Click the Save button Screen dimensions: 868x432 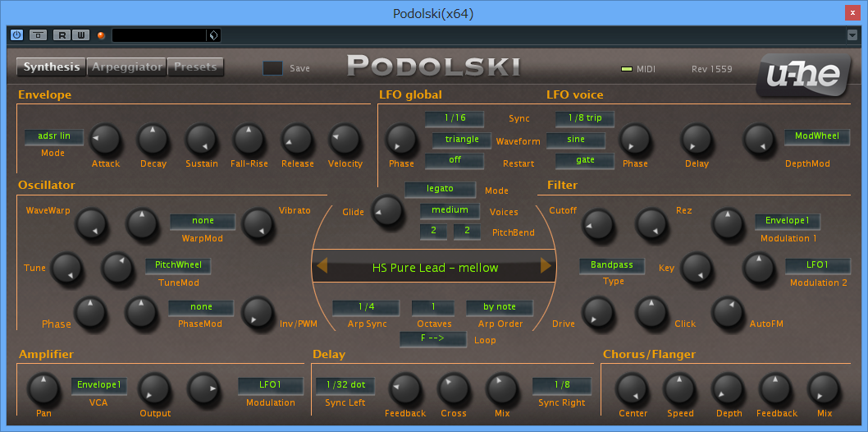pyautogui.click(x=272, y=68)
